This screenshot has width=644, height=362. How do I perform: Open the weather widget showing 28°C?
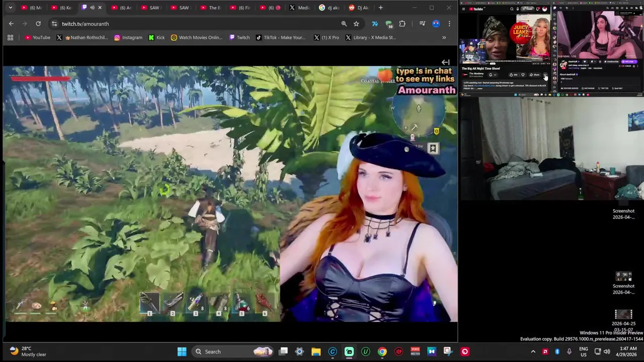coord(28,351)
